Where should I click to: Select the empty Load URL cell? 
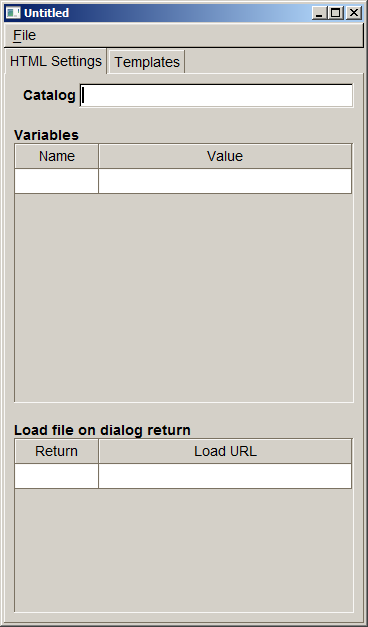(x=225, y=476)
